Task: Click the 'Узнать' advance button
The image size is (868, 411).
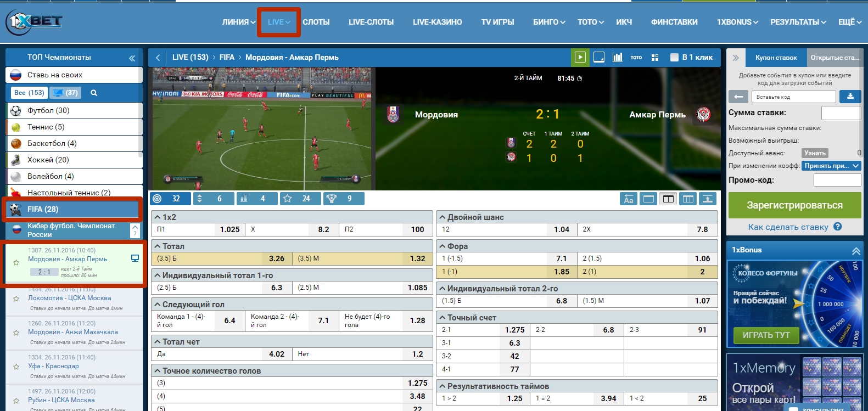Action: (x=815, y=153)
